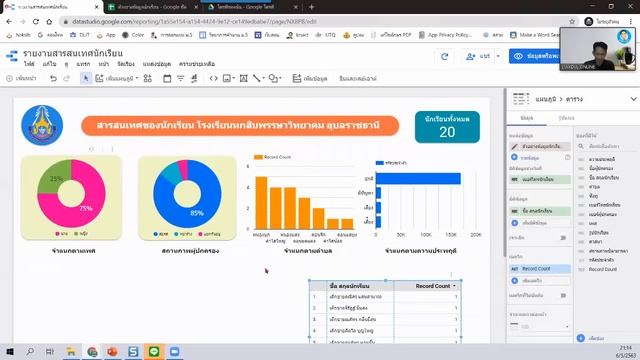Toggle the drill down switch under dimensions

563,238
